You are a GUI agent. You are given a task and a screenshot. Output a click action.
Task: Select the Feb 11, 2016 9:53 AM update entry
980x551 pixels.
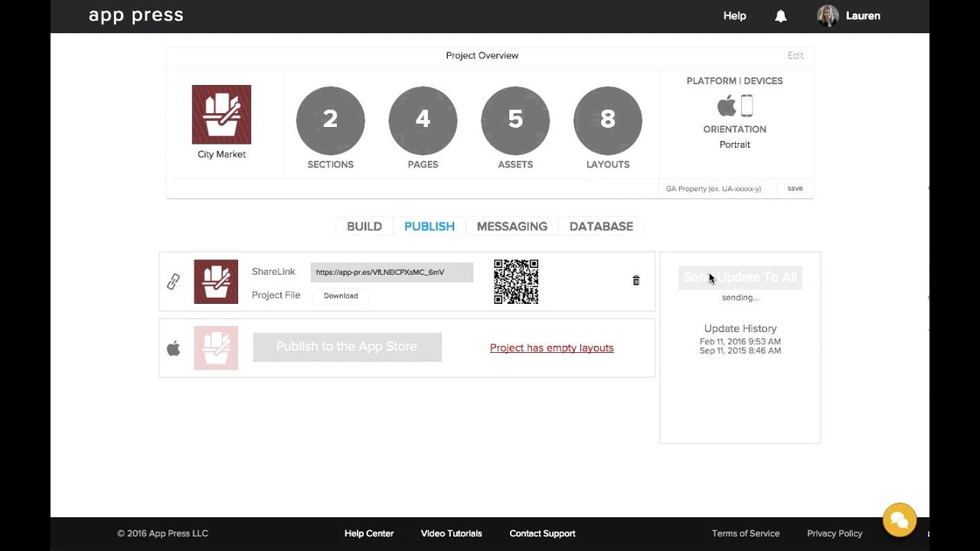coord(740,341)
